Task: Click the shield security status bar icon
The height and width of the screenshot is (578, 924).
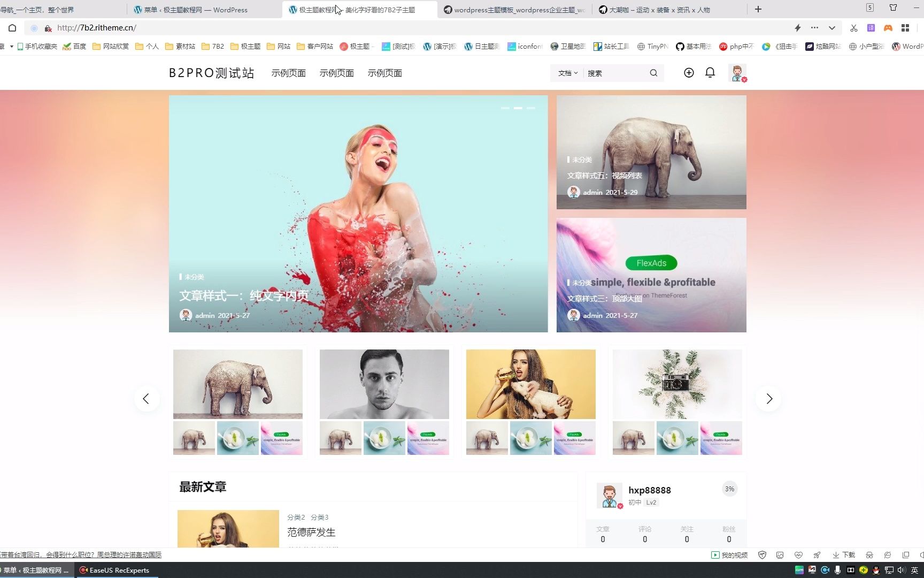Action: 763,555
